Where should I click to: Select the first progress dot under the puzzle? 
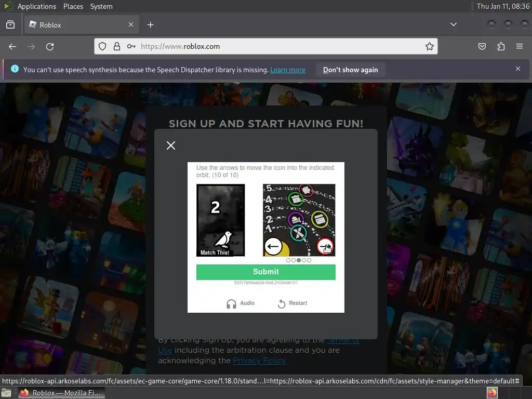tap(288, 260)
